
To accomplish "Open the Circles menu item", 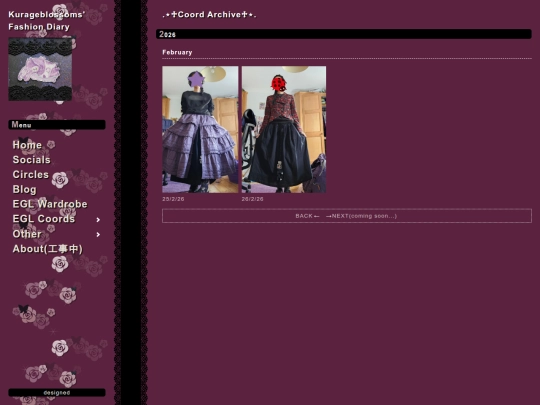I will (x=31, y=175).
